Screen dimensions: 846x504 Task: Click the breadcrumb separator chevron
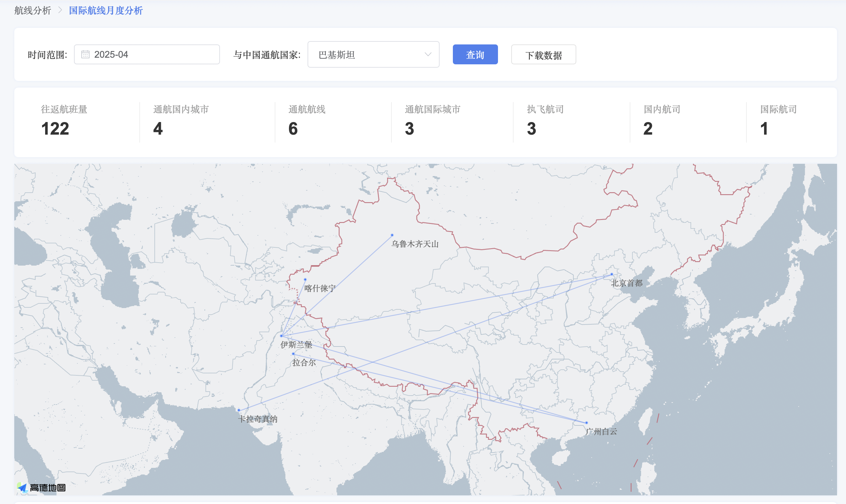(x=60, y=10)
